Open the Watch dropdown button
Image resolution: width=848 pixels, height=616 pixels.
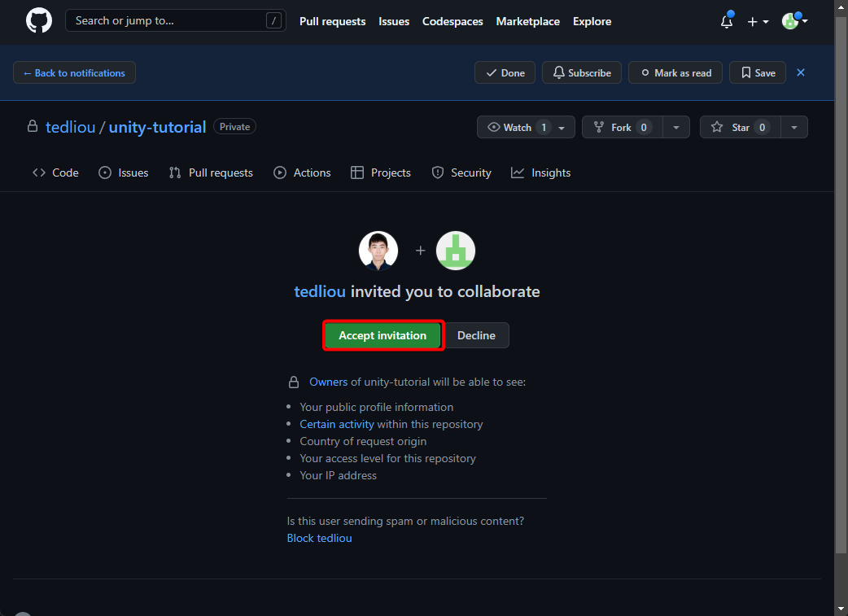click(x=526, y=127)
